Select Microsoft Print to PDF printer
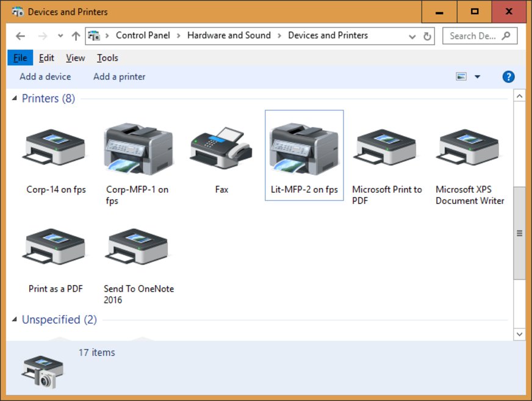The height and width of the screenshot is (401, 532). pos(387,148)
